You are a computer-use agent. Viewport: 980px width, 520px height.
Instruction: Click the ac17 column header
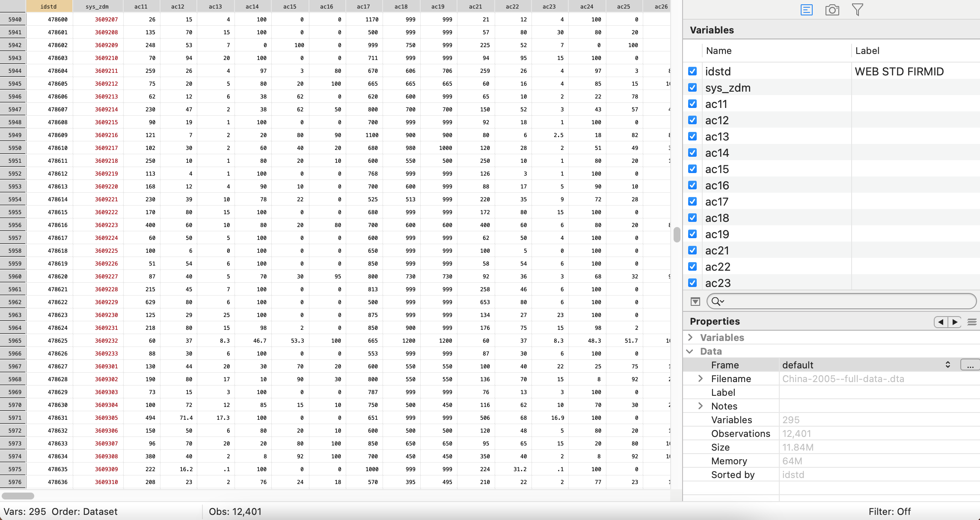[x=363, y=6]
